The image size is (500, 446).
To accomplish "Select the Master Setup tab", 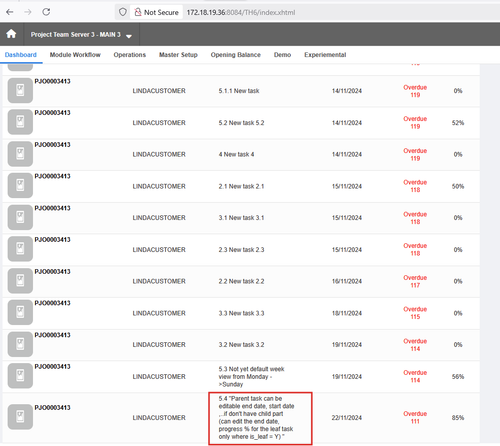I will point(178,55).
